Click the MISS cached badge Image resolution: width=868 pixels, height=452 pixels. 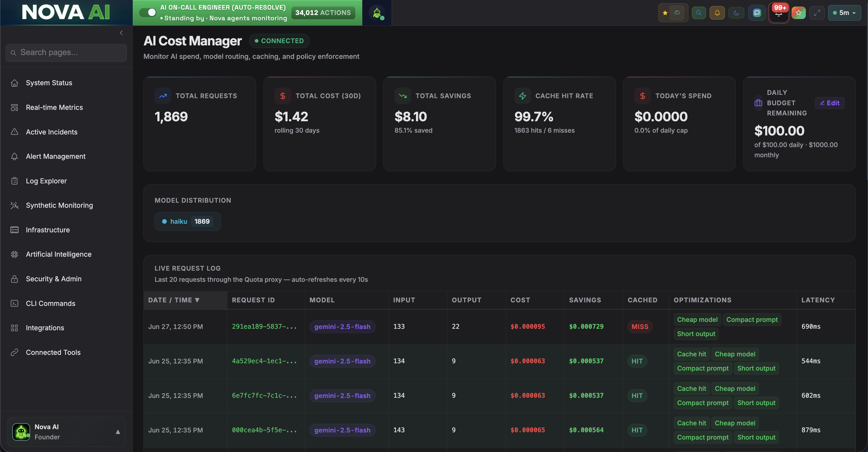click(x=640, y=327)
